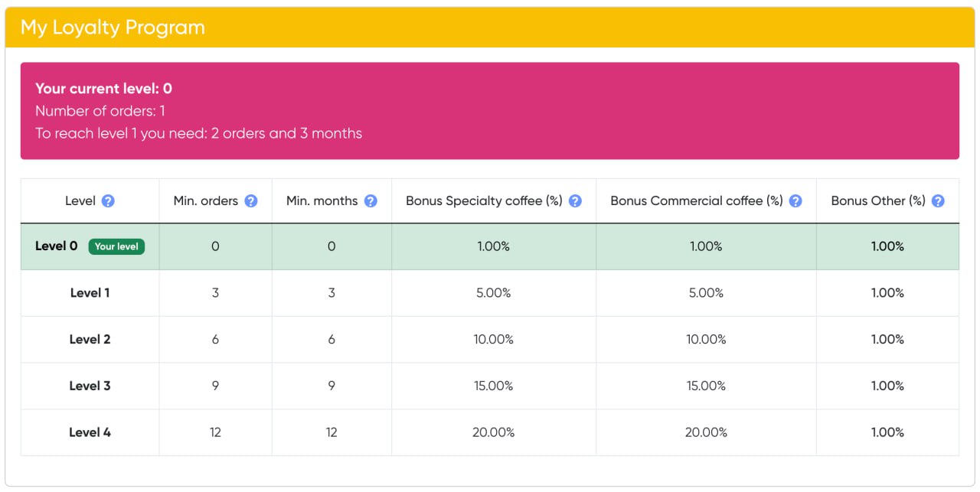Select the Level 0 row label
Screen dimensions: 980x492
pyautogui.click(x=57, y=246)
